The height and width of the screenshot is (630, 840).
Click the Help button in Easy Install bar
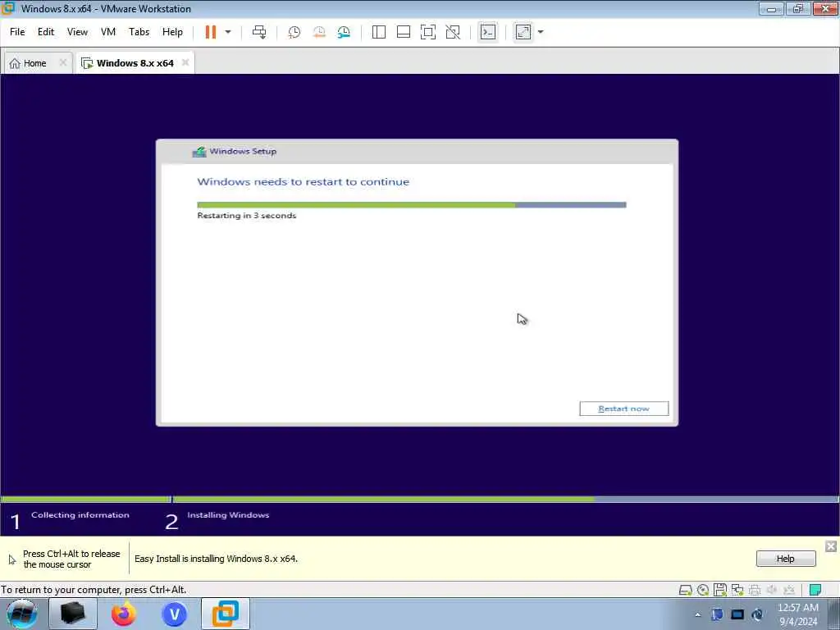[786, 559]
